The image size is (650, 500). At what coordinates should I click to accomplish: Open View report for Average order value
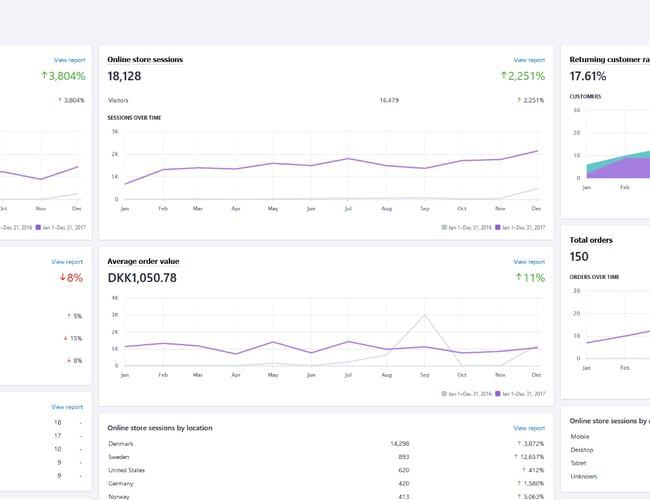coord(529,262)
